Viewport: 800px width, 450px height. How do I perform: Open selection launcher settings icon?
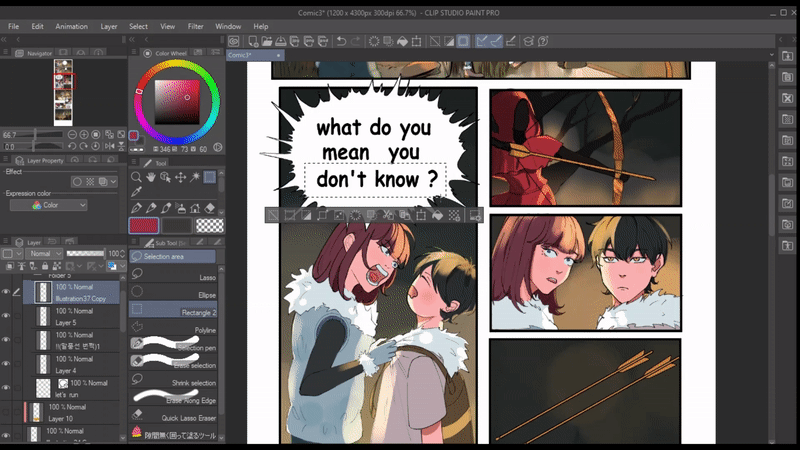[475, 215]
